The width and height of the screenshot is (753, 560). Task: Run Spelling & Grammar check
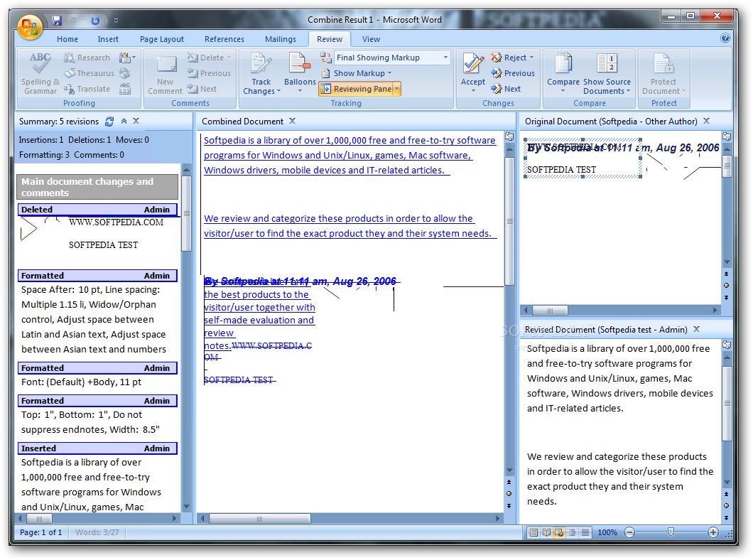40,73
